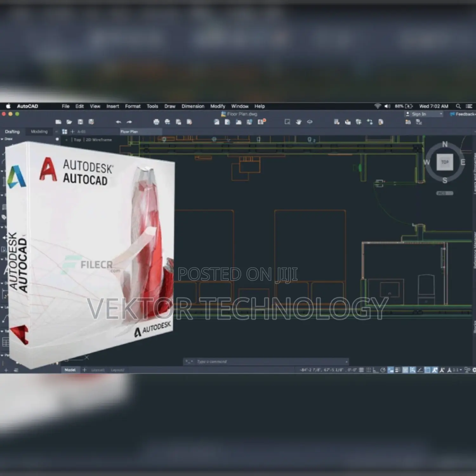Click the Notification Center list icon
Screen dimensions: 476x476
point(469,106)
